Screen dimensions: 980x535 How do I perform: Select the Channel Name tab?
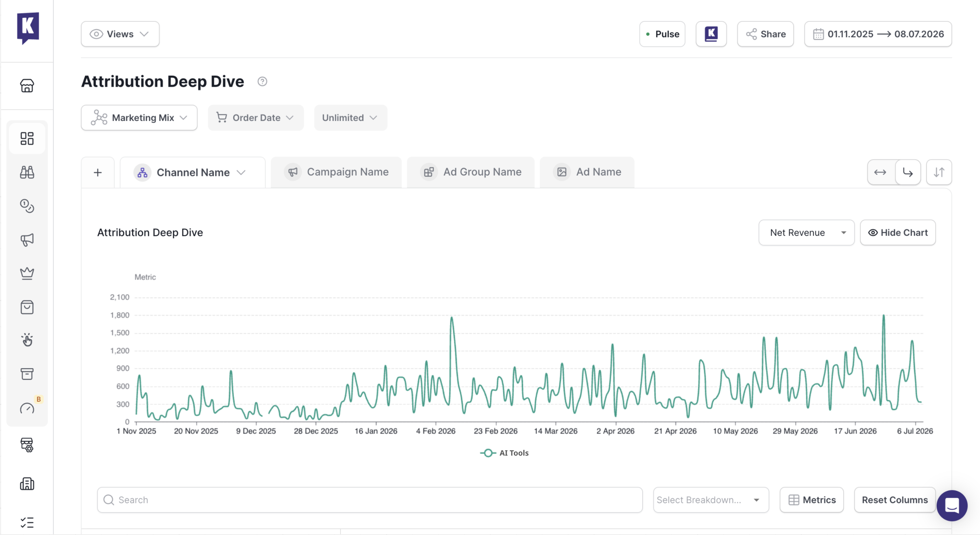[193, 173]
